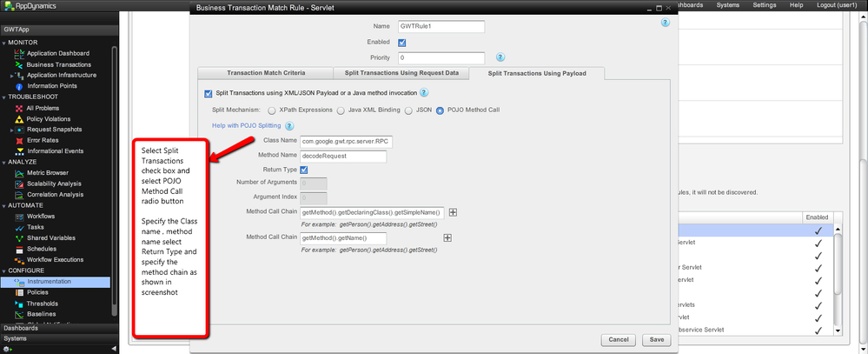Collapse the ANALYZE section
This screenshot has height=354, width=868.
[4, 162]
